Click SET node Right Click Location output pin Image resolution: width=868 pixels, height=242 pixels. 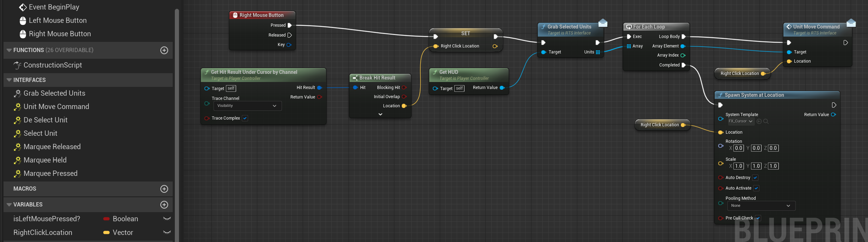[495, 46]
